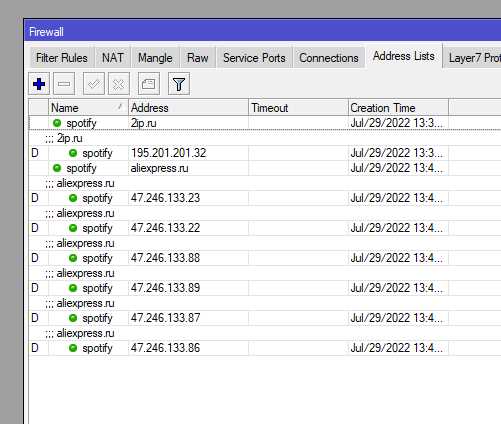The image size is (501, 424).
Task: Click the address 47.246.133.23
Action: (x=165, y=198)
